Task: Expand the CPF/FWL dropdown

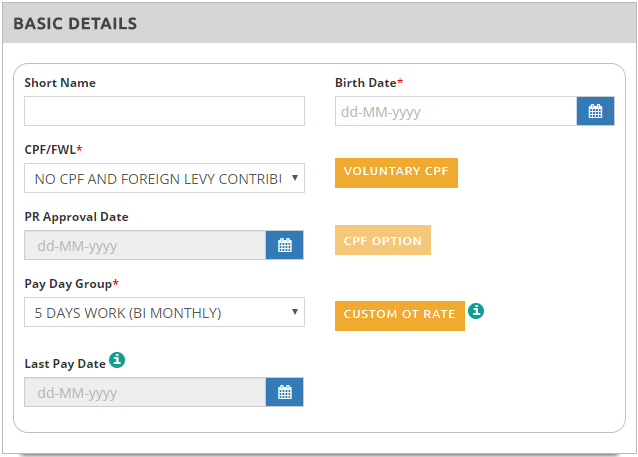Action: pyautogui.click(x=164, y=178)
